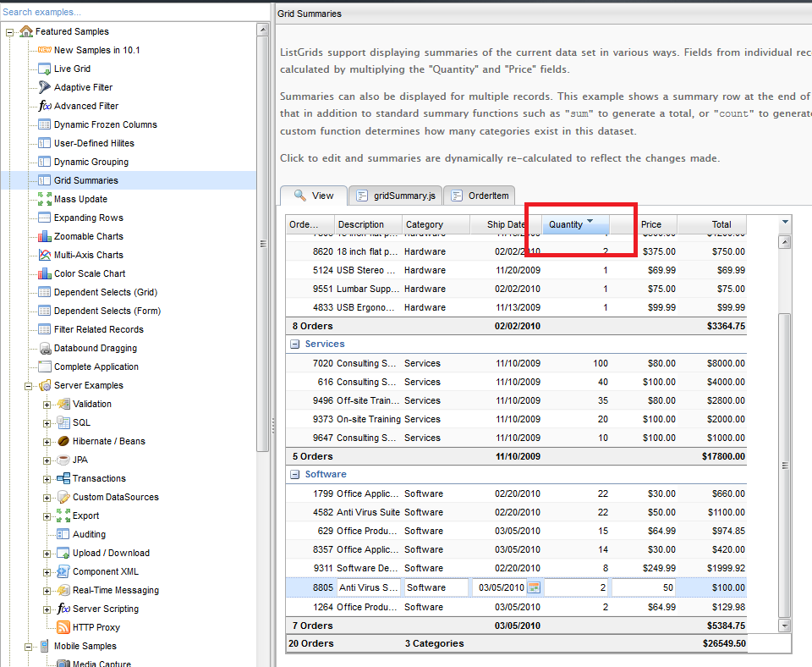
Task: Click the Live Grid sample icon
Action: click(x=45, y=69)
